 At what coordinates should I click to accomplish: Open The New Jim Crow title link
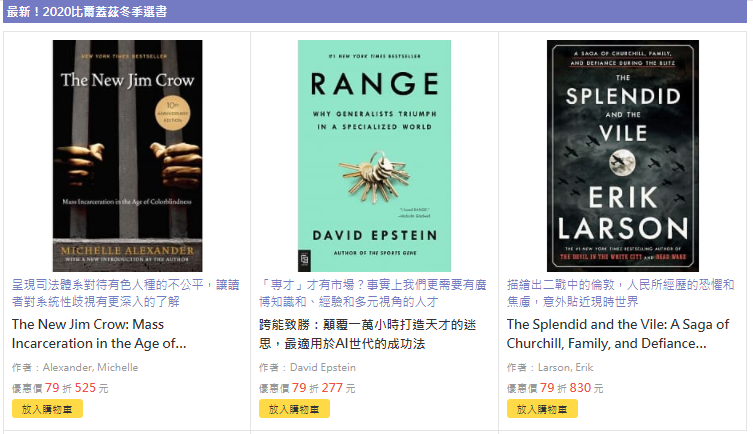pyautogui.click(x=99, y=334)
